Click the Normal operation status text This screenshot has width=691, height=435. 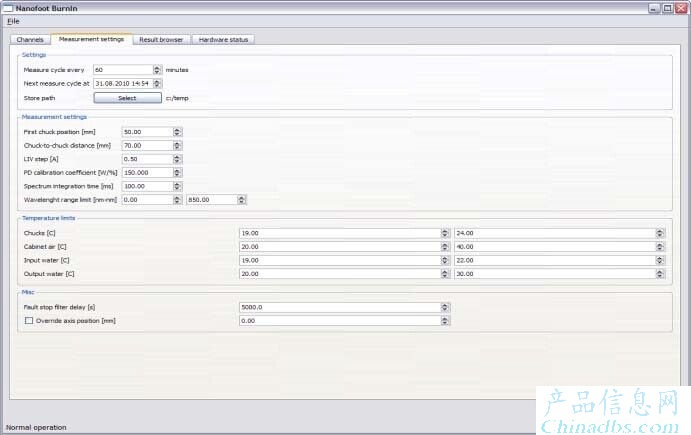click(36, 428)
